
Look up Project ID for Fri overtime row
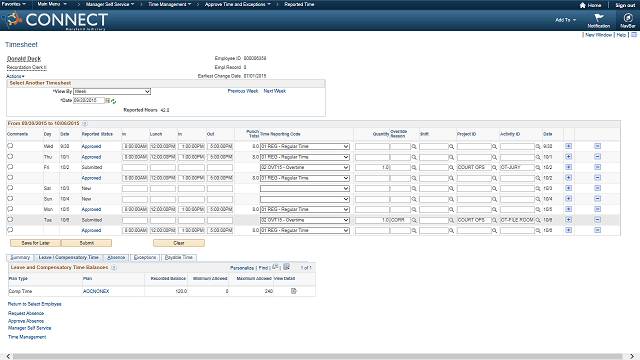pyautogui.click(x=494, y=167)
